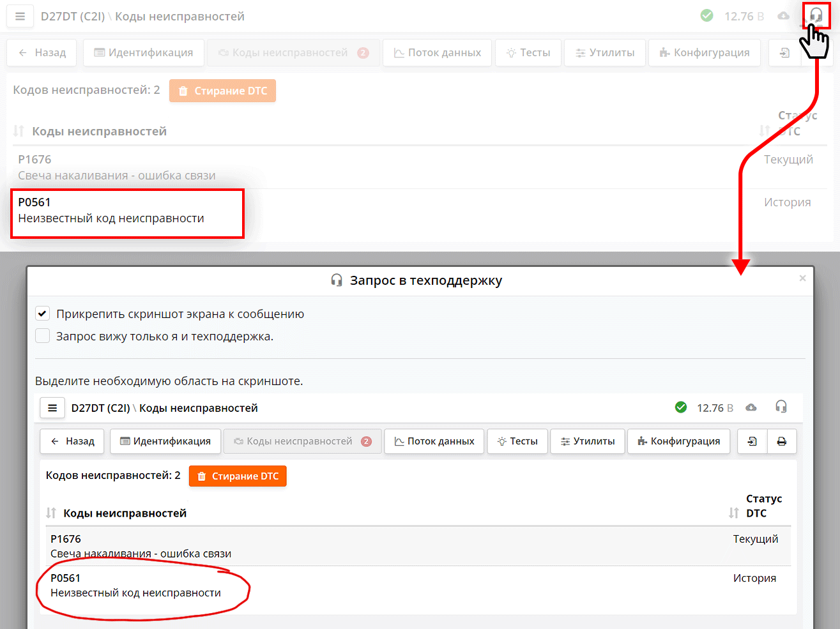Click the headset icon inside the screenshot preview

pyautogui.click(x=781, y=407)
